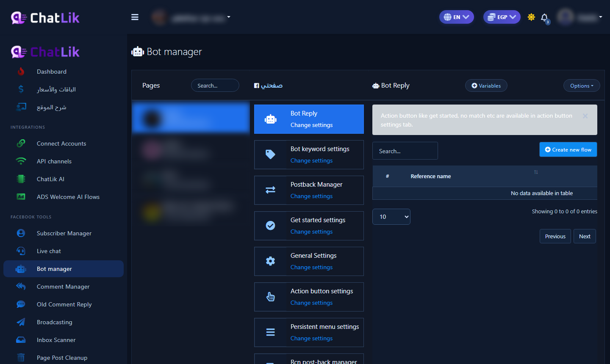Click the Bot Reply robot card icon
The width and height of the screenshot is (610, 364).
coord(270,119)
